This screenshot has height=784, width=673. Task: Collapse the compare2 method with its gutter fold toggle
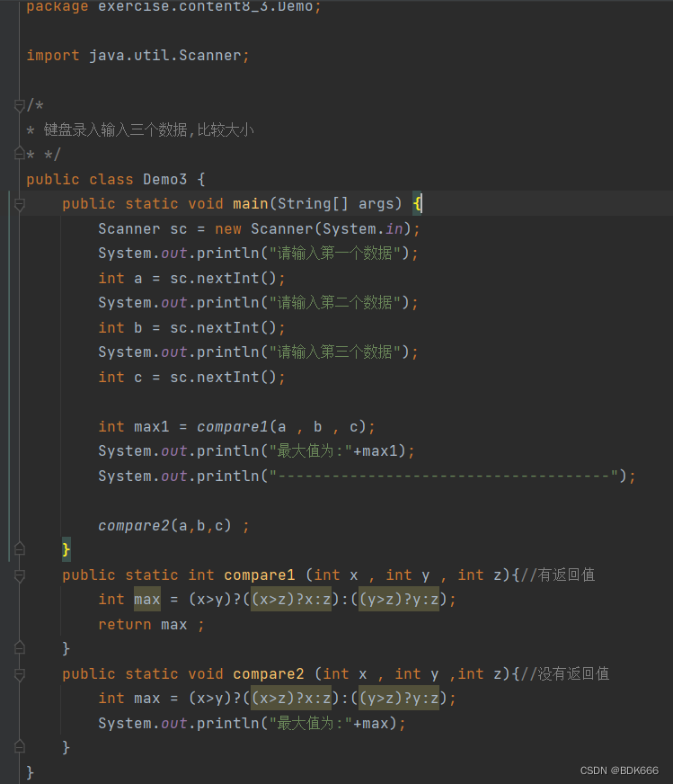click(x=20, y=675)
